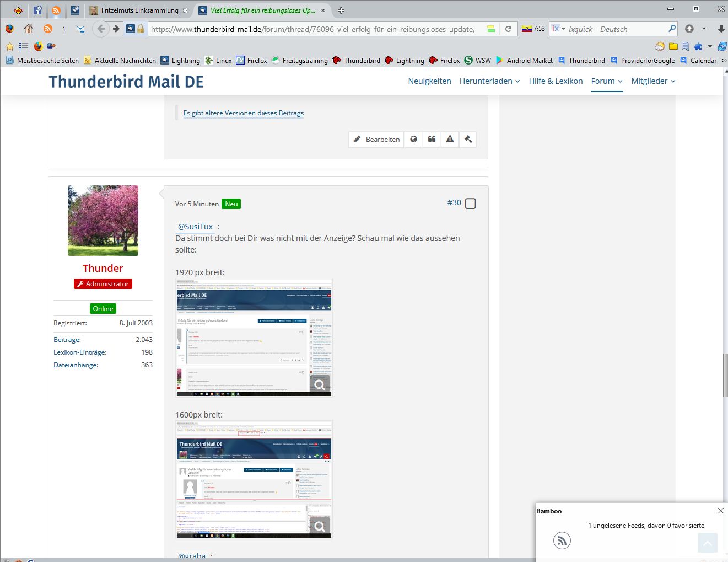Open the Dateianhänge link
The width and height of the screenshot is (728, 562).
[x=76, y=365]
